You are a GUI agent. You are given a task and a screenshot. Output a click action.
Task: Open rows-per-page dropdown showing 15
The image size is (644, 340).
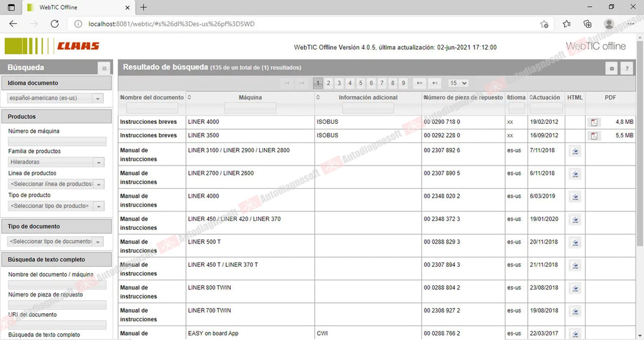pyautogui.click(x=458, y=83)
